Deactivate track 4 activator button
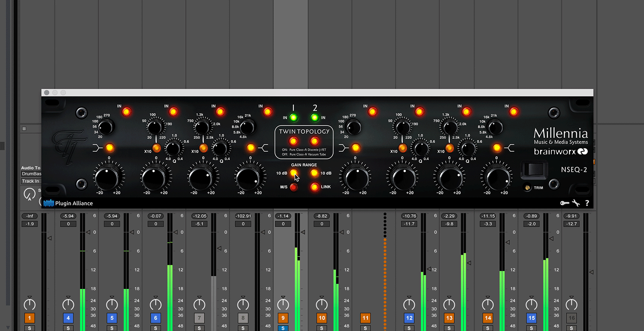 68,318
